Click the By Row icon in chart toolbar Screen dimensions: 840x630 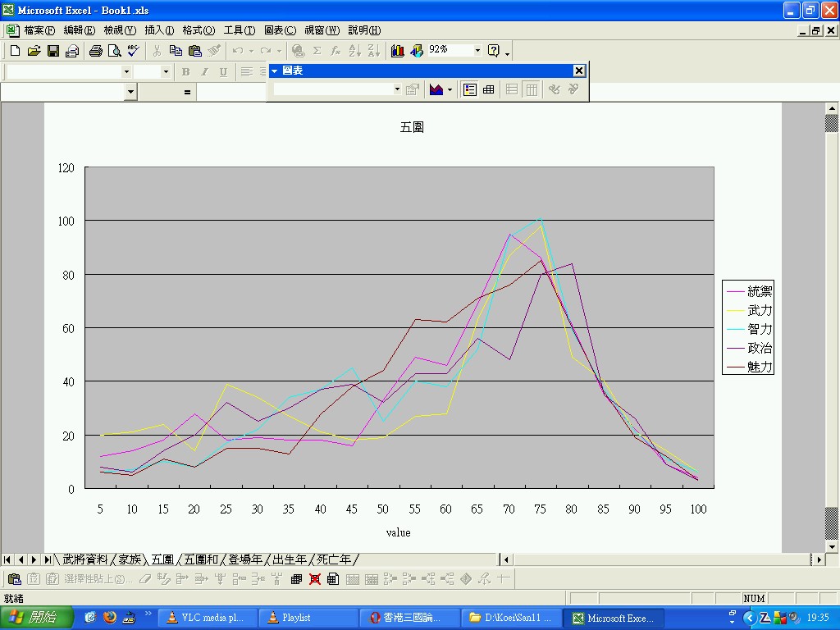(512, 90)
